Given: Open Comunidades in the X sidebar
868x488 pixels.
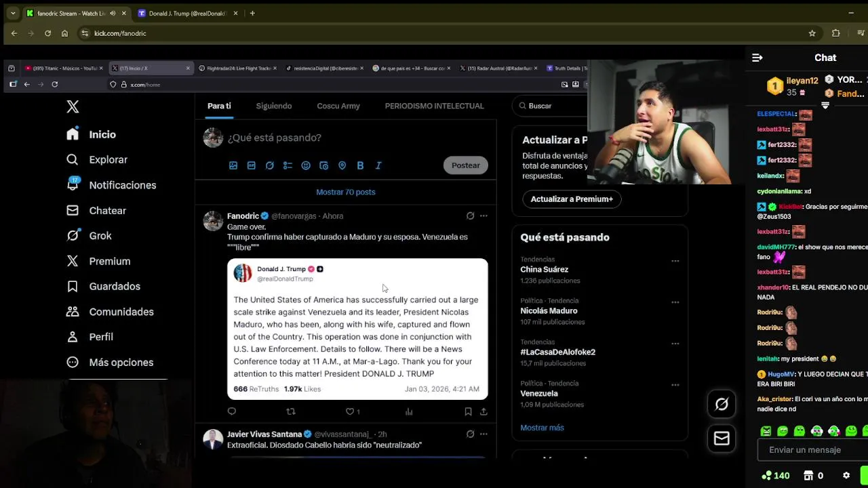Looking at the screenshot, I should coord(110,312).
